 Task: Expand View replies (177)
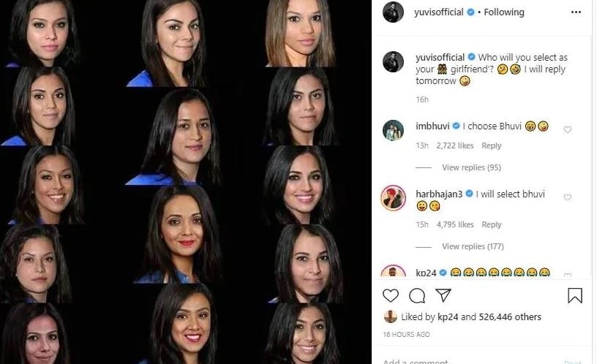(473, 246)
